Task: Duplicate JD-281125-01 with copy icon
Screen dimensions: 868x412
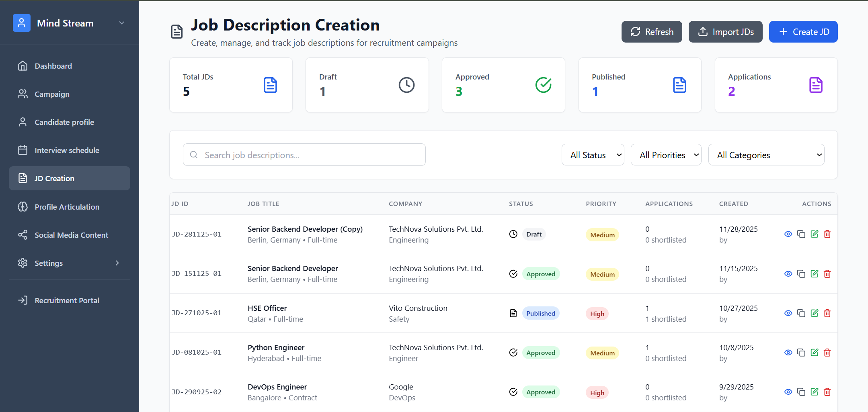Action: pos(801,234)
